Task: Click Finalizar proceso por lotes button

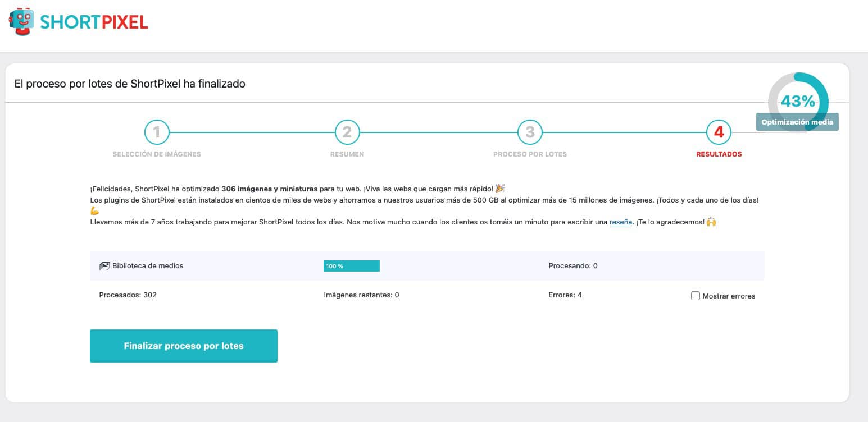Action: click(x=184, y=346)
